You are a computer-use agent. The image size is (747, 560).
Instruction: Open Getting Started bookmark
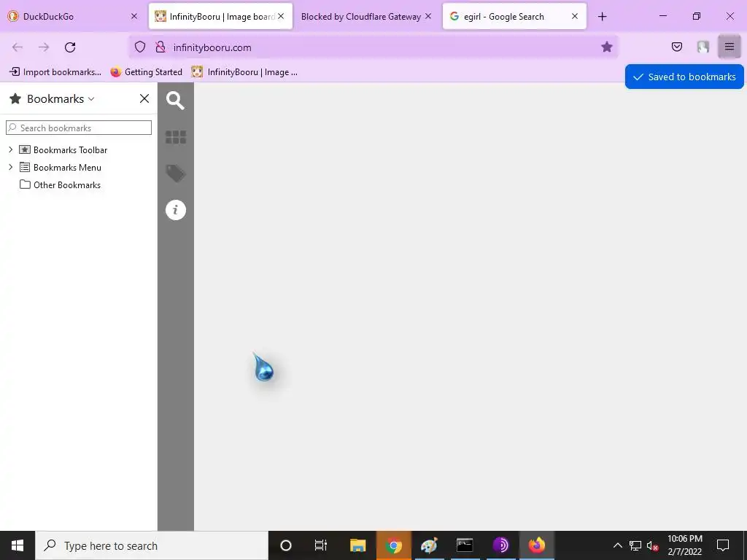[146, 72]
